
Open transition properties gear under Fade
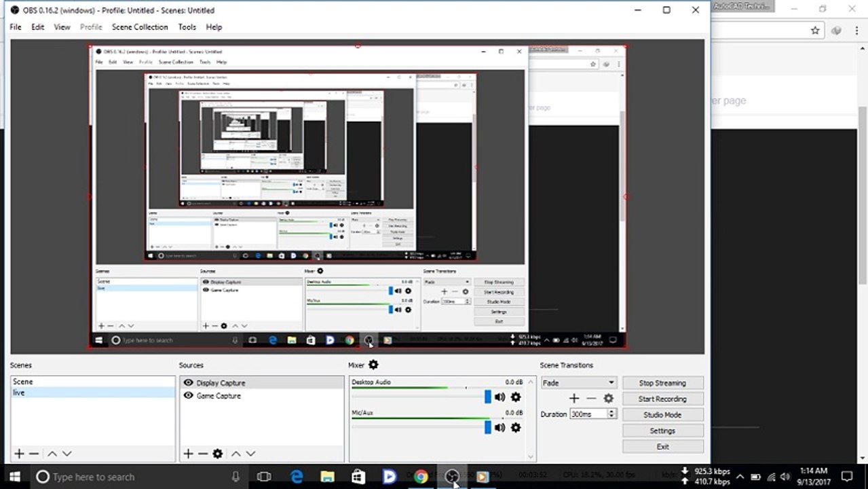(x=609, y=399)
